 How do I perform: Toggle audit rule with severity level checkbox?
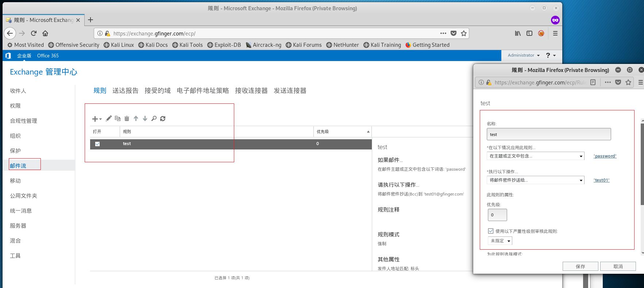tap(491, 231)
